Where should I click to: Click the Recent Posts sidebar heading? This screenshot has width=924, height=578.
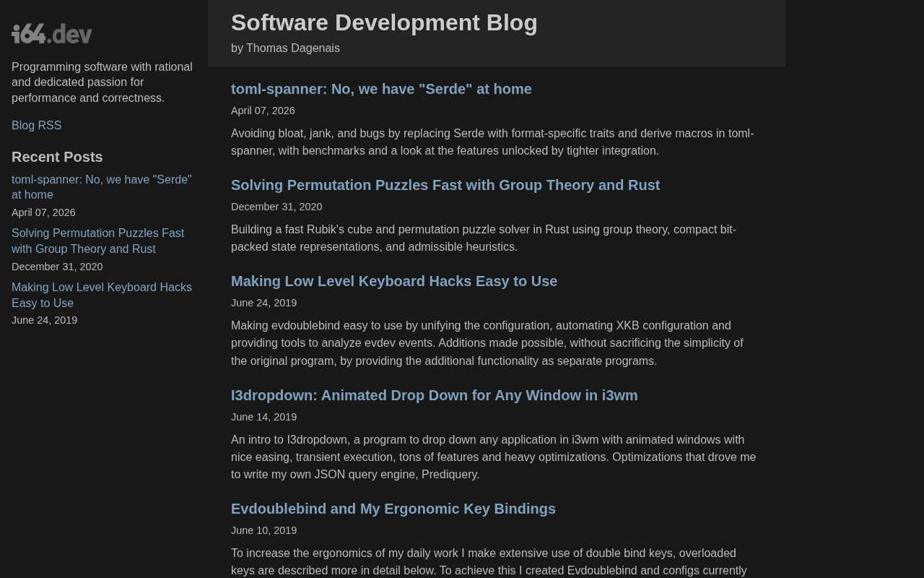(57, 157)
